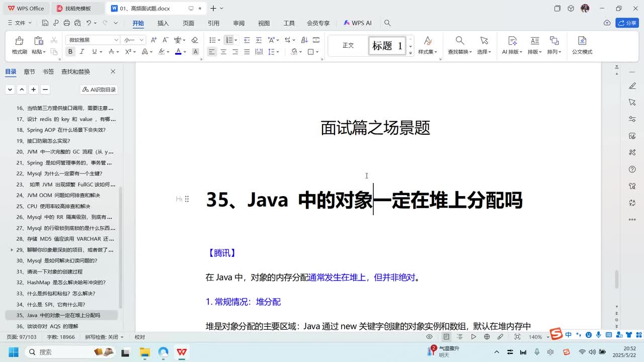Screen dimensions: 644x362
Task: Click the pen icon in right sidebar
Action: [x=632, y=86]
